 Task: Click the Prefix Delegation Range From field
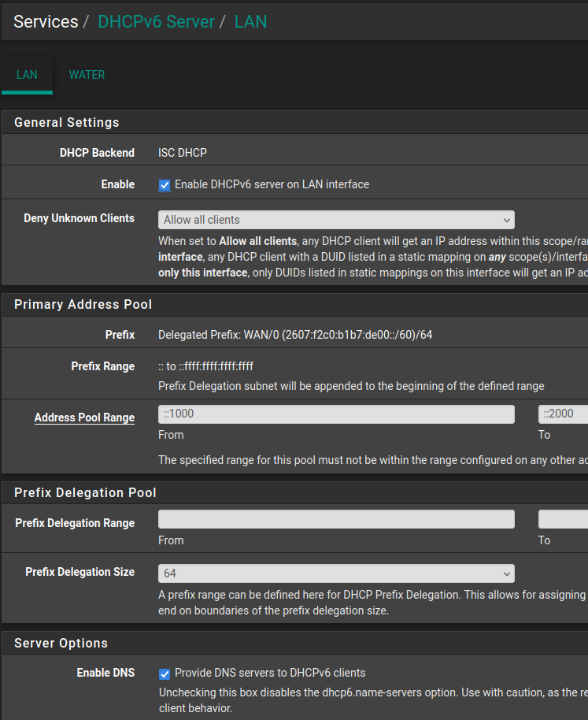[x=336, y=519]
